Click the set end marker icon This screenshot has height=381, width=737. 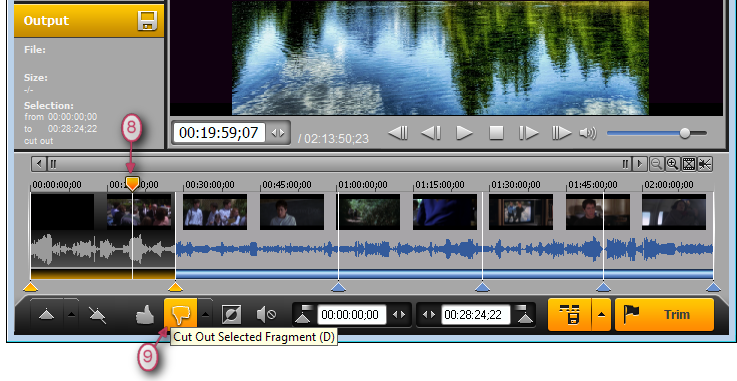[x=525, y=314]
